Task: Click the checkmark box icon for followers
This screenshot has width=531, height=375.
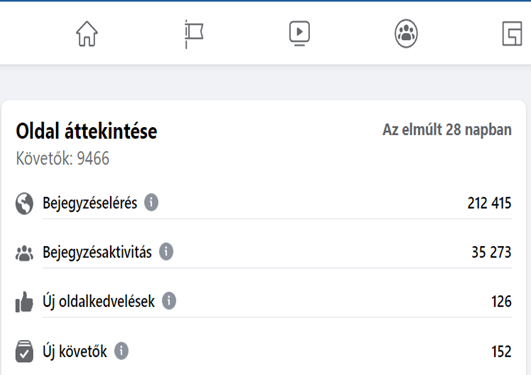Action: [x=24, y=351]
